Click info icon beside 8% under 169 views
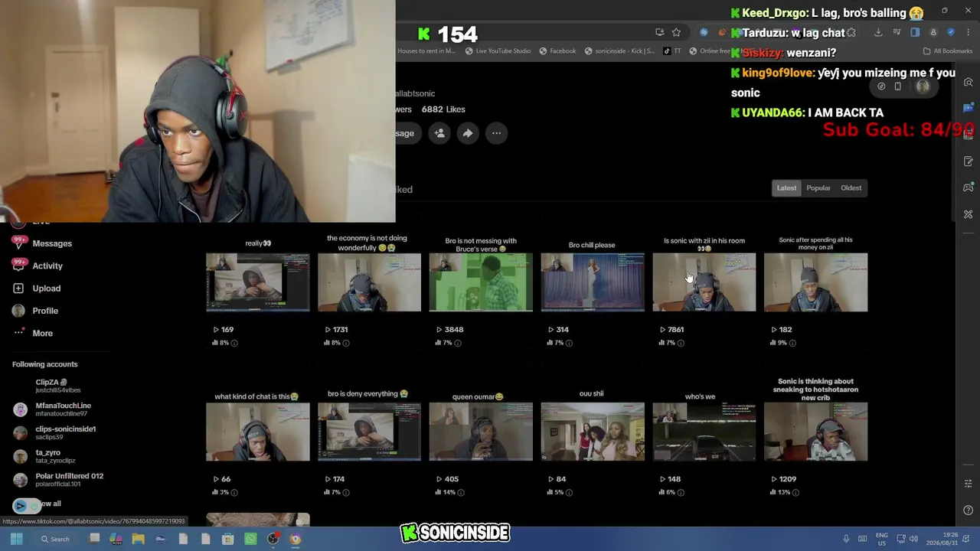Image resolution: width=980 pixels, height=551 pixels. tap(234, 343)
